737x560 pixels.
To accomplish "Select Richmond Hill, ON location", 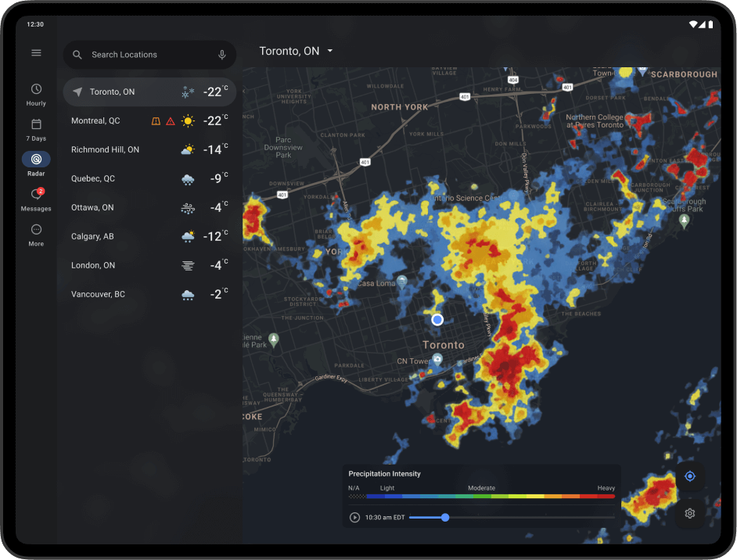I will pyautogui.click(x=105, y=149).
